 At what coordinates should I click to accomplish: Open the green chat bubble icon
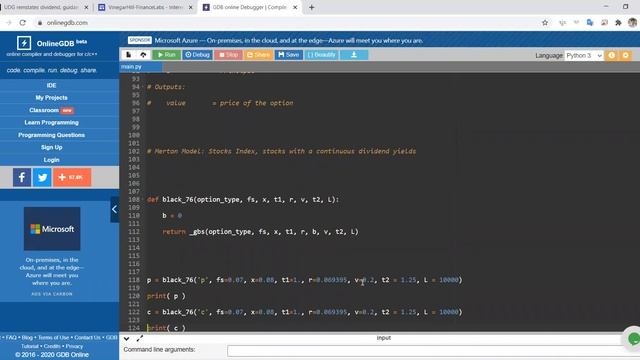pos(633,339)
